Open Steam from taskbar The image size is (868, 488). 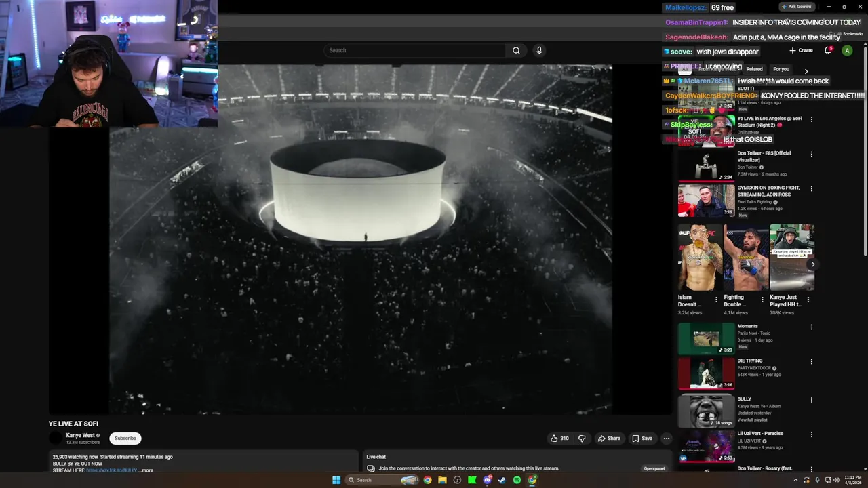[502, 480]
